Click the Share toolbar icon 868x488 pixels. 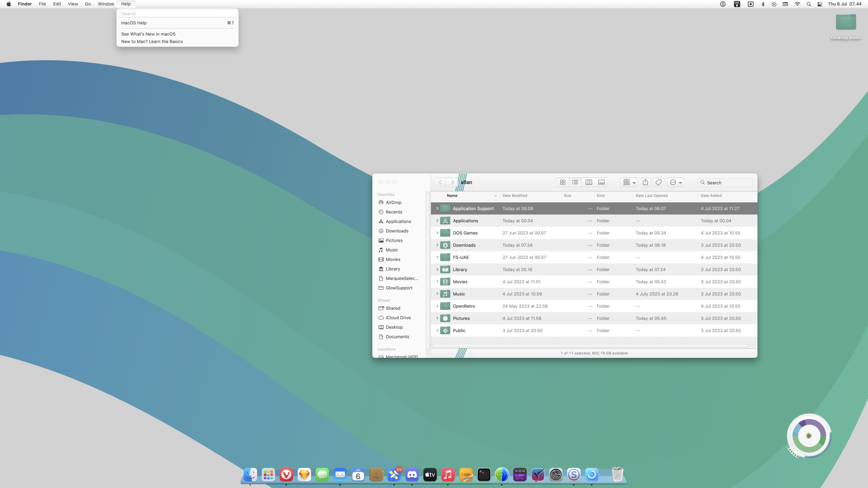click(645, 182)
